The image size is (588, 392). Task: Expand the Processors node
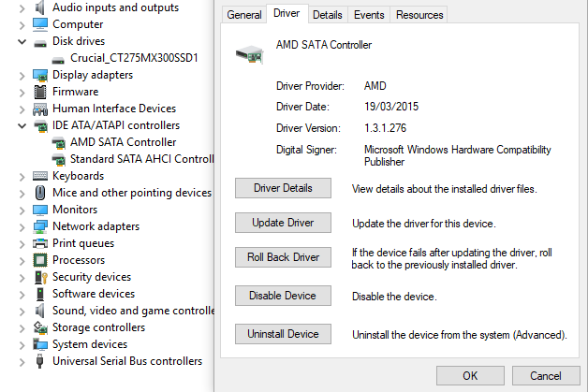click(22, 261)
